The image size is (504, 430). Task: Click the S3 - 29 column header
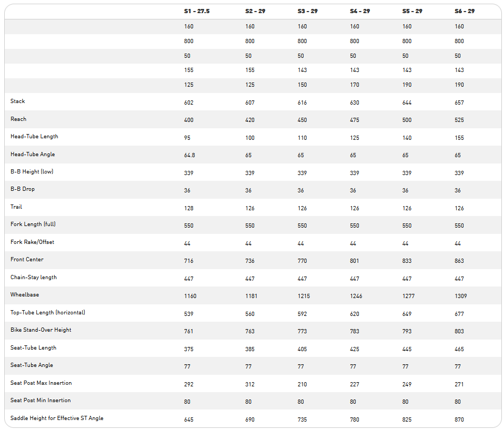308,11
